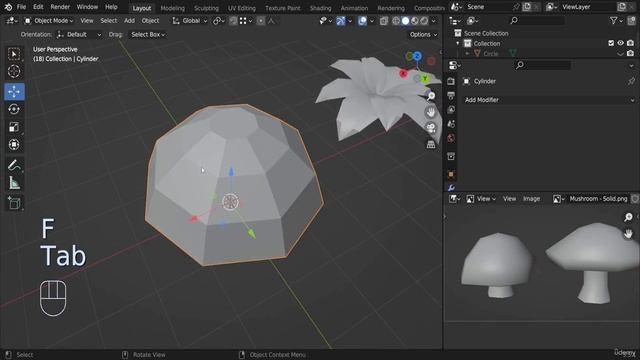Open the File menu
The width and height of the screenshot is (640, 360).
pos(21,7)
